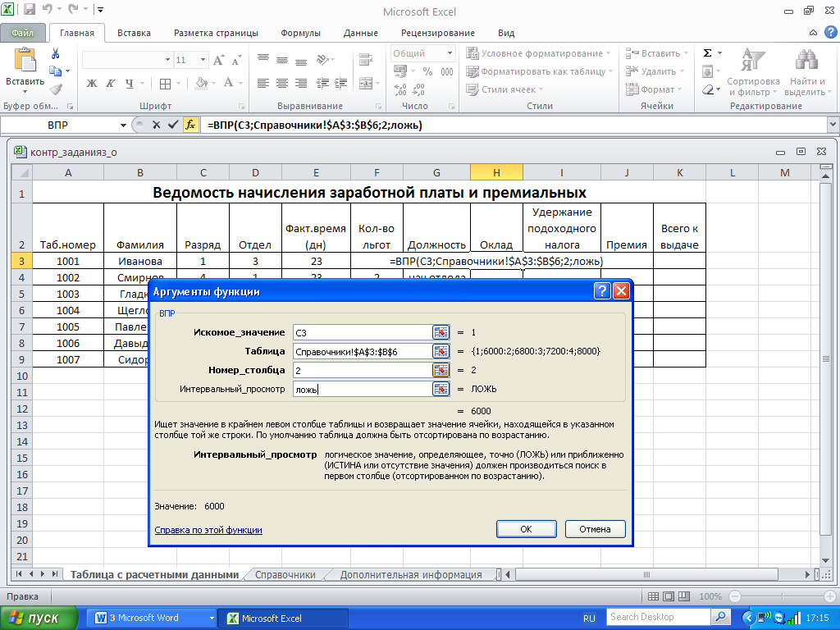This screenshot has width=840, height=630.
Task: Click range selector icon for Интервальный_просмотр
Action: (441, 389)
